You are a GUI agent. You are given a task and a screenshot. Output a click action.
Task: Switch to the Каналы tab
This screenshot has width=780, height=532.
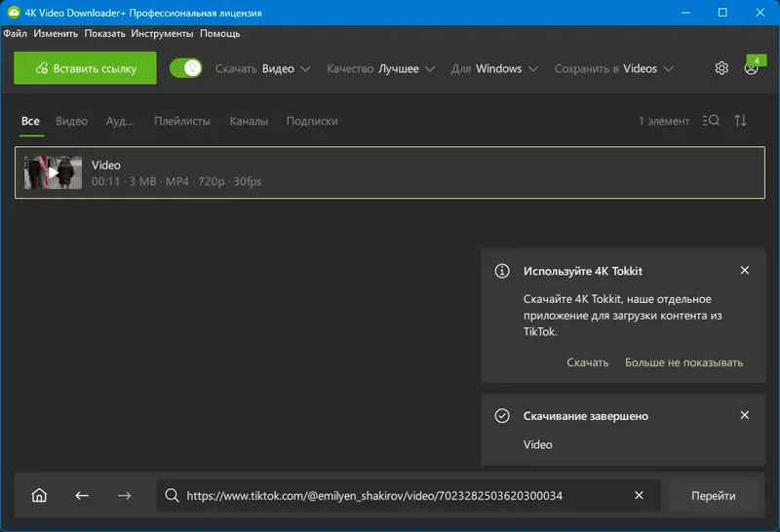coord(249,121)
